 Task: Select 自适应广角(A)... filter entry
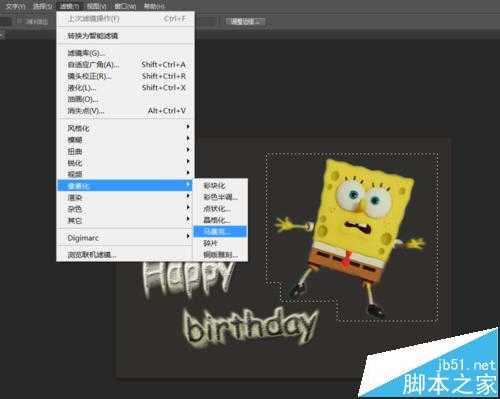[125, 64]
